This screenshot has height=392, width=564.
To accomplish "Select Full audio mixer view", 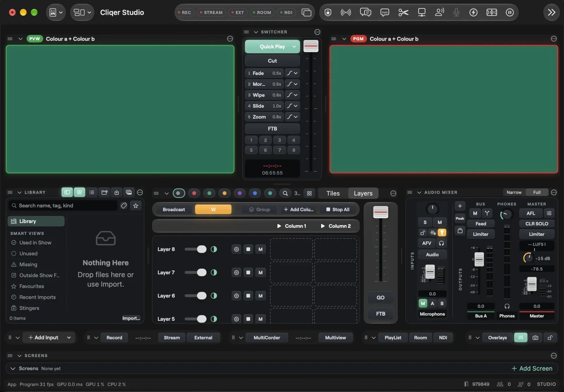I will coord(537,192).
